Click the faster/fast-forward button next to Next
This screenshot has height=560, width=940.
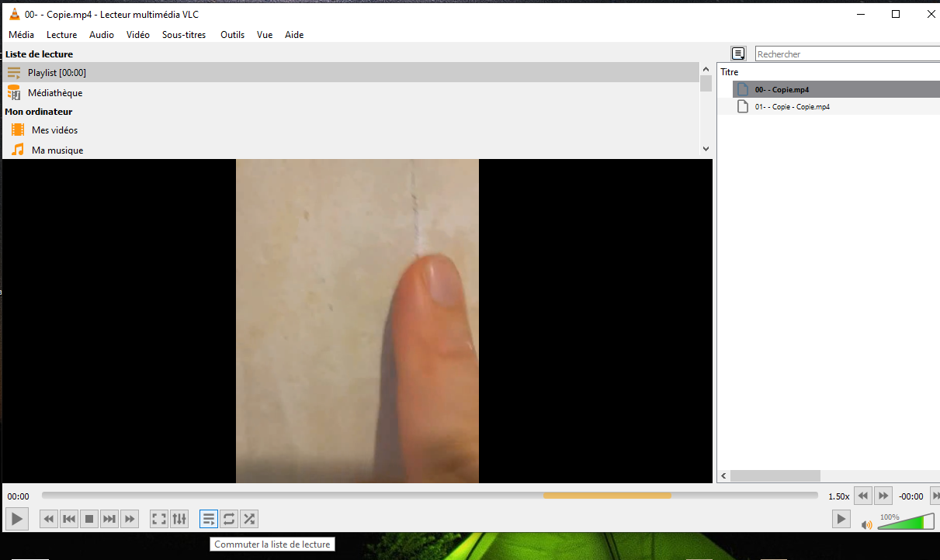coord(130,519)
